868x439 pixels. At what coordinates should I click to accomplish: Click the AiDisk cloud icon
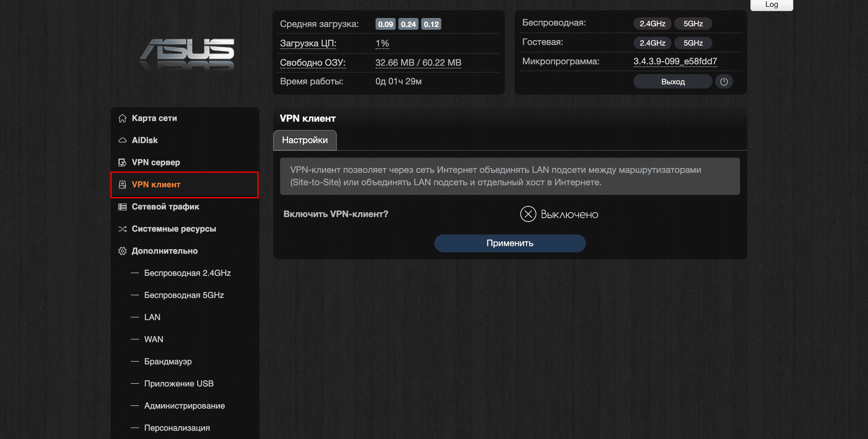tap(122, 140)
